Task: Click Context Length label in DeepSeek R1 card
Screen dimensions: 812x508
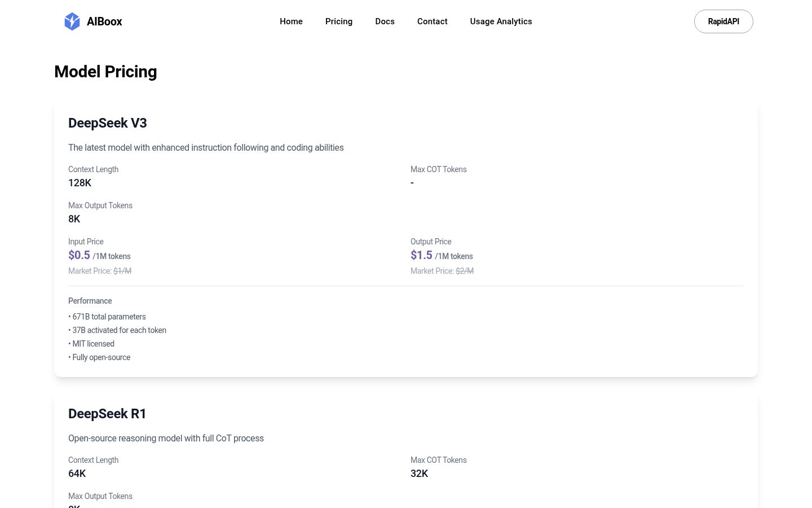Action: pos(93,460)
